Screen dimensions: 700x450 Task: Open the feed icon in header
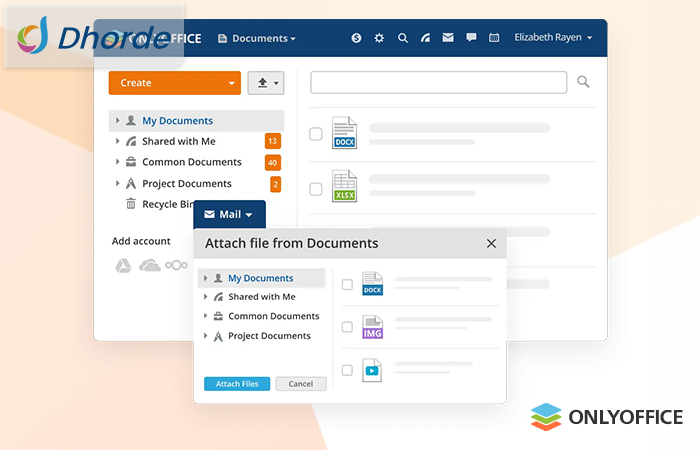pos(425,38)
